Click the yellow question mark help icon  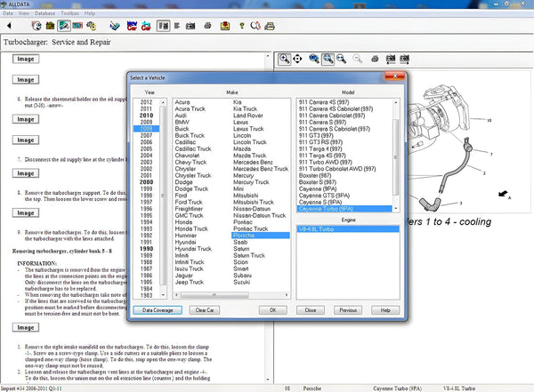pos(241,26)
